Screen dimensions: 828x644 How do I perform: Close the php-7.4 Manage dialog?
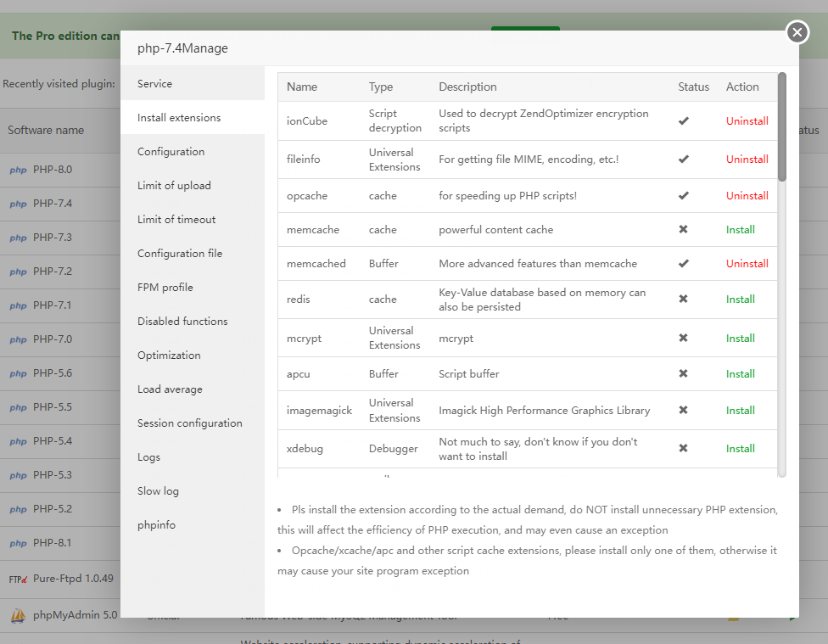pos(797,32)
